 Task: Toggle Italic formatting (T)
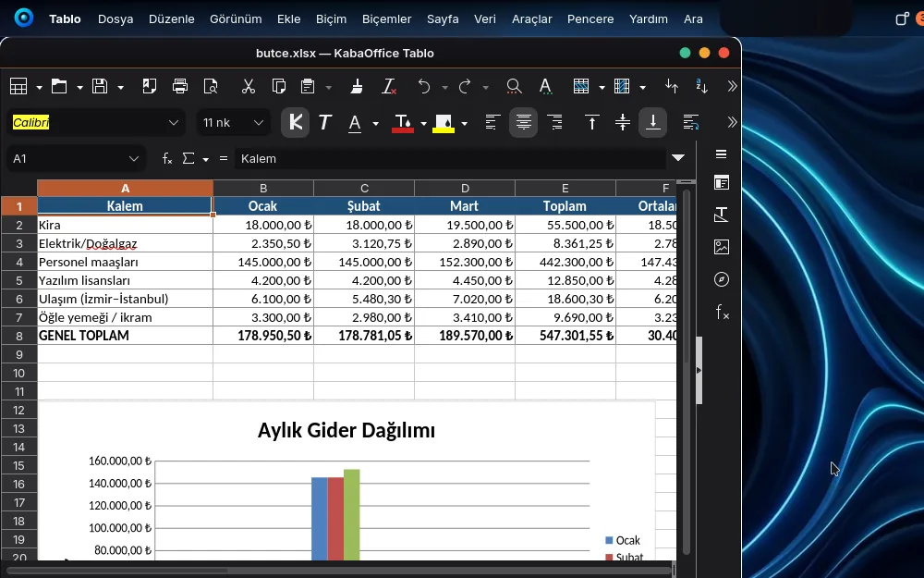pyautogui.click(x=324, y=123)
